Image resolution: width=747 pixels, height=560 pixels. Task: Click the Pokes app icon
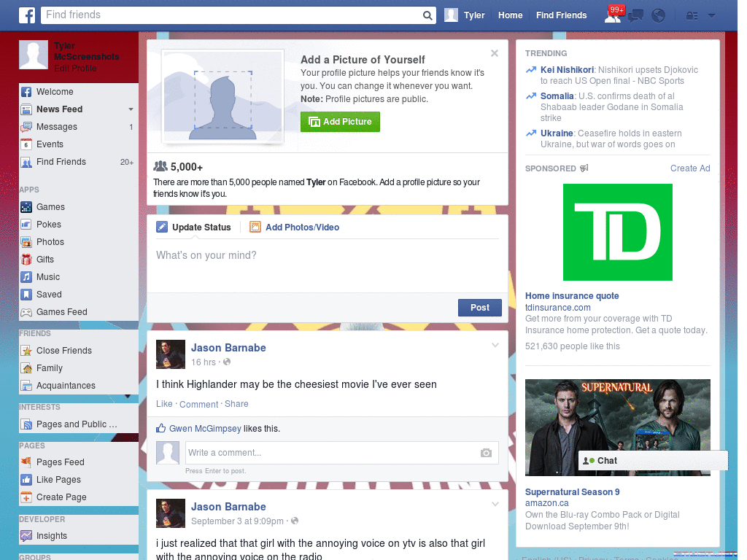point(26,225)
